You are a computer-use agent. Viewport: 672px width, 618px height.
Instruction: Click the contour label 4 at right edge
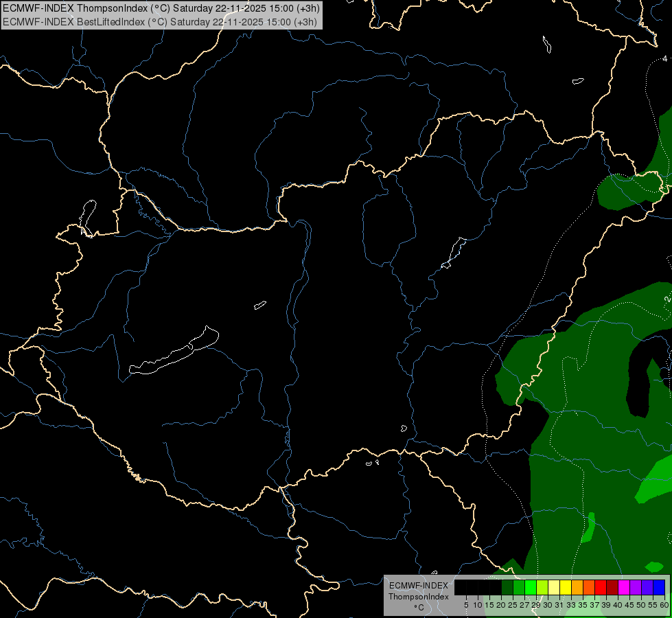point(664,58)
